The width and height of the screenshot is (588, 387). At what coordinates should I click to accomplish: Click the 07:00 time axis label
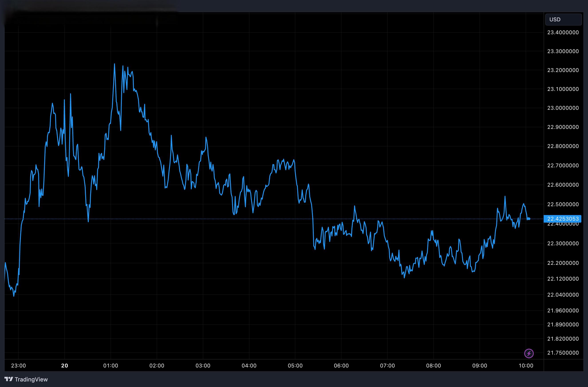[387, 365]
